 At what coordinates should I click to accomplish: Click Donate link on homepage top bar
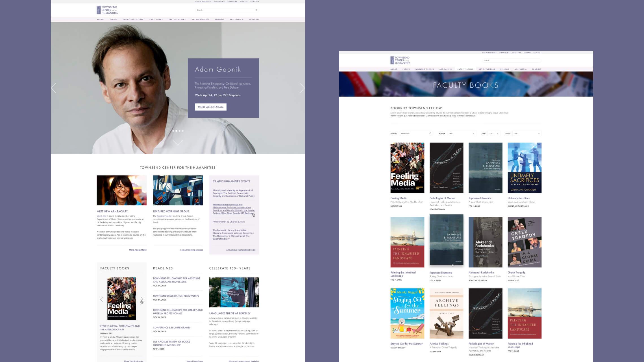click(x=244, y=2)
